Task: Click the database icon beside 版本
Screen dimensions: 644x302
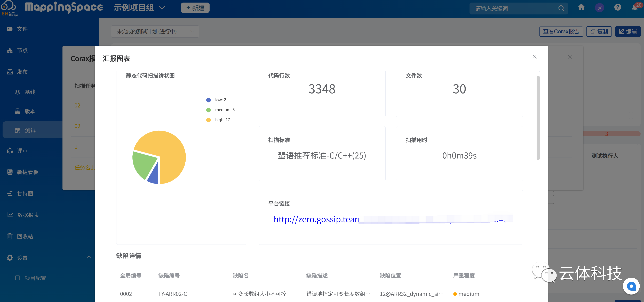Action: coord(18,111)
